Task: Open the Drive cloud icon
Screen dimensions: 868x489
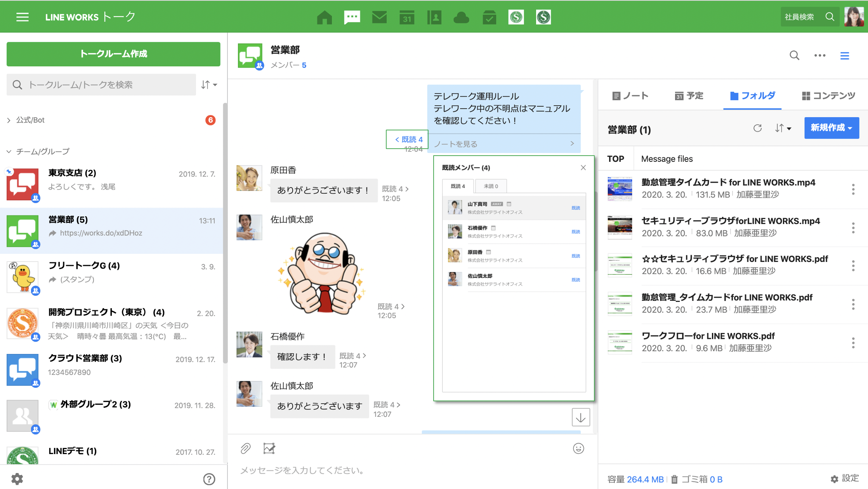Action: click(462, 17)
